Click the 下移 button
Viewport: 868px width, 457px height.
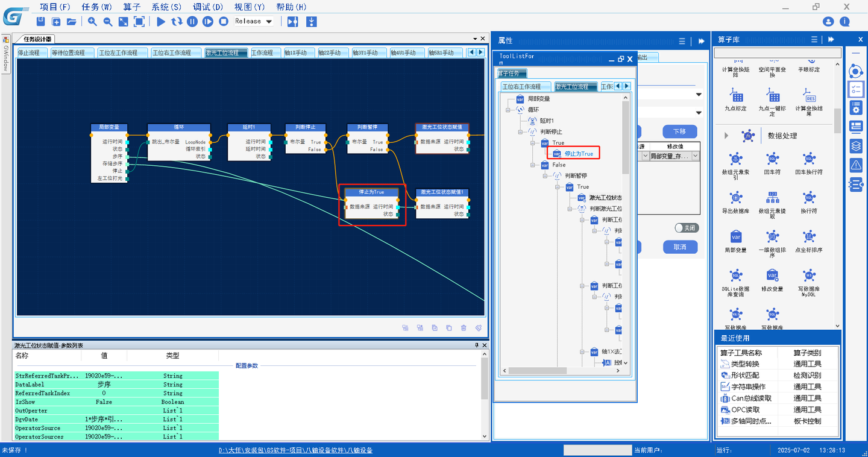click(680, 131)
